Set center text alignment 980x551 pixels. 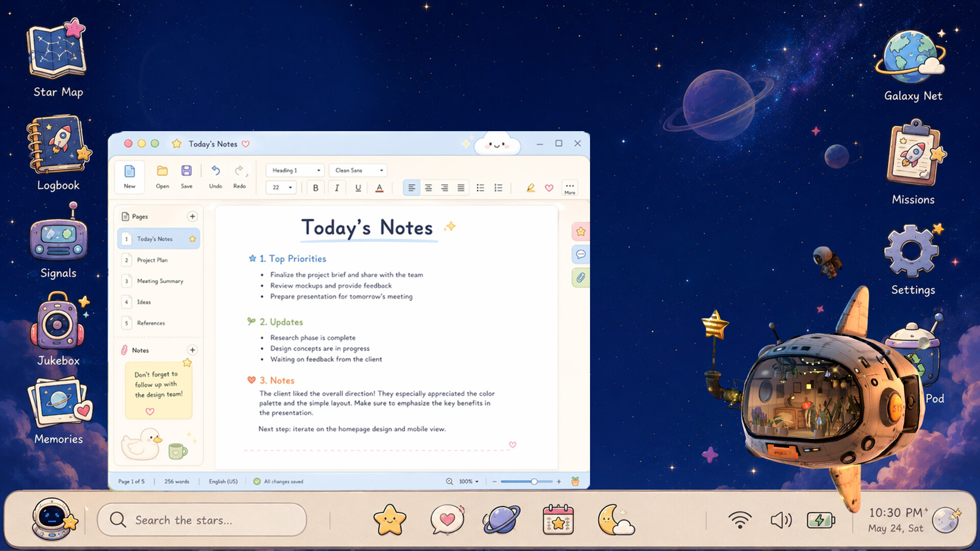click(x=428, y=188)
